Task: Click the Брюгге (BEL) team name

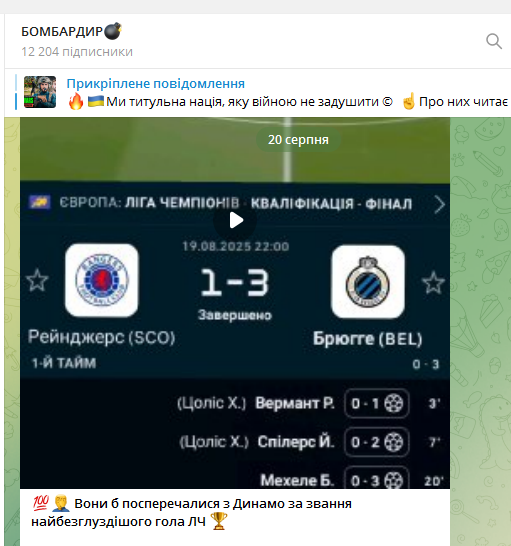Action: [367, 338]
